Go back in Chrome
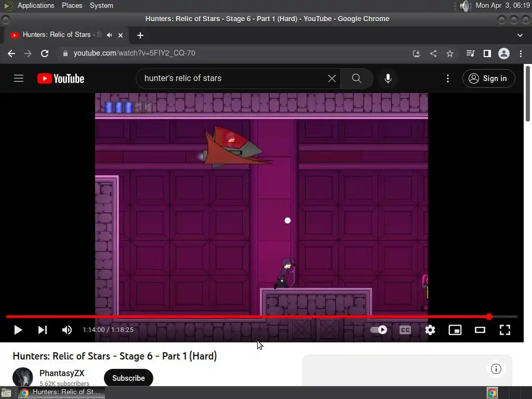532x399 pixels. tap(11, 54)
